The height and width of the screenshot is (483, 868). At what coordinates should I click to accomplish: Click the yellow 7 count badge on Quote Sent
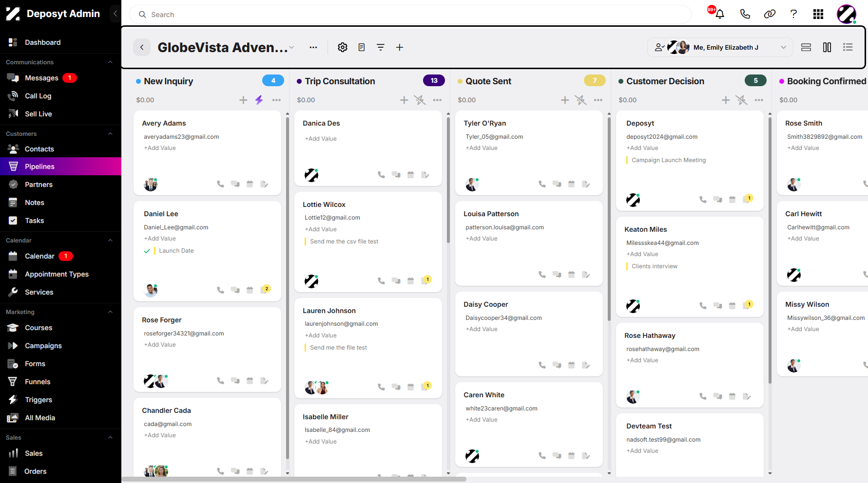(x=595, y=81)
